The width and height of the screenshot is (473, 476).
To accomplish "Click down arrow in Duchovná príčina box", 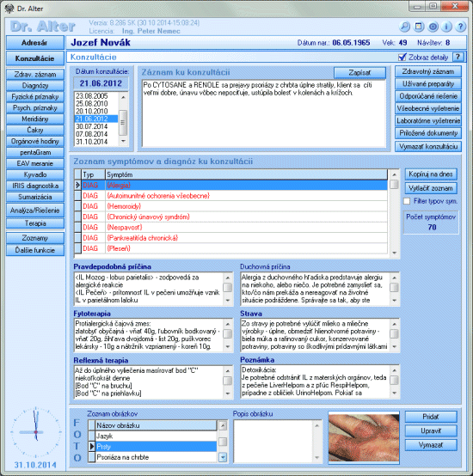I will point(395,301).
